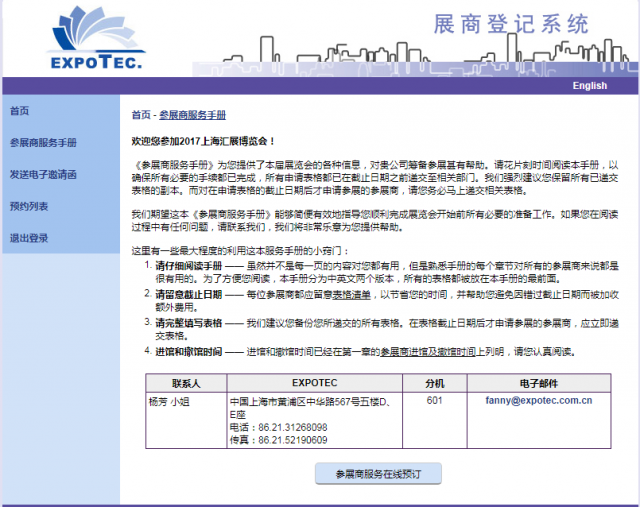Click the 联系人 table column header
The height and width of the screenshot is (507, 640).
(185, 383)
